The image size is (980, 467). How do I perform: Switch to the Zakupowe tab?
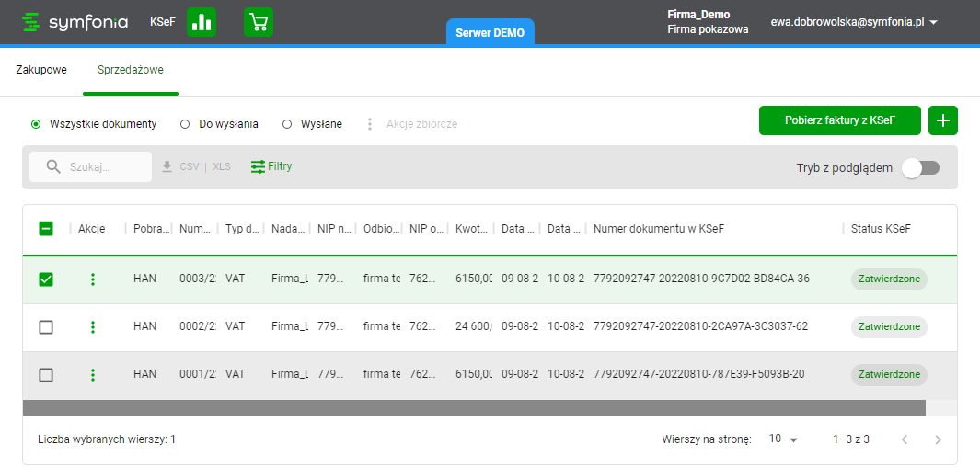click(41, 70)
